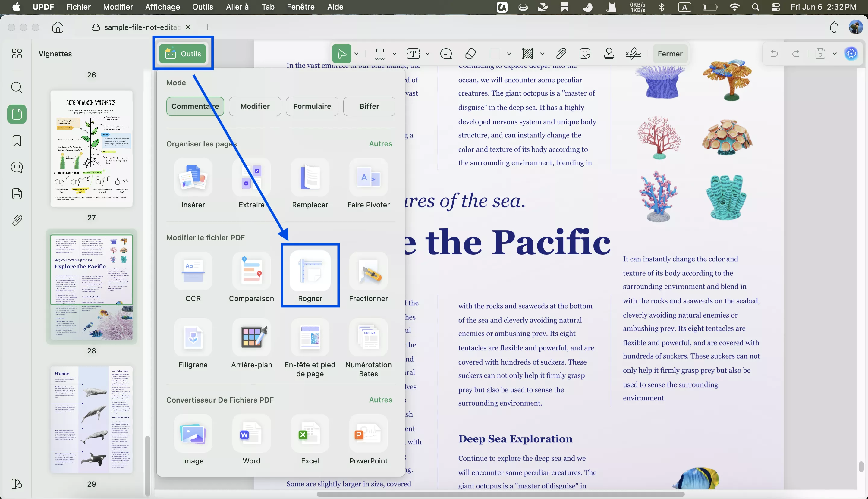The width and height of the screenshot is (868, 499).
Task: Undo the last action
Action: pos(774,53)
